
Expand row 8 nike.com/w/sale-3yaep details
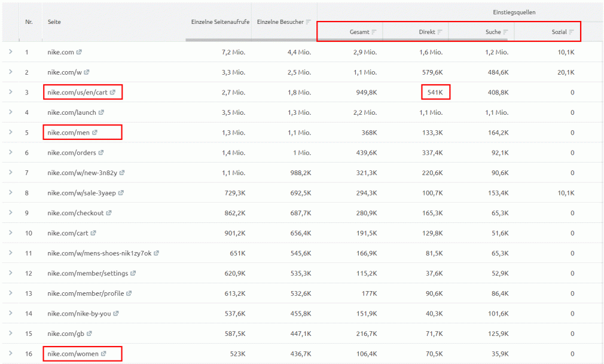point(11,192)
